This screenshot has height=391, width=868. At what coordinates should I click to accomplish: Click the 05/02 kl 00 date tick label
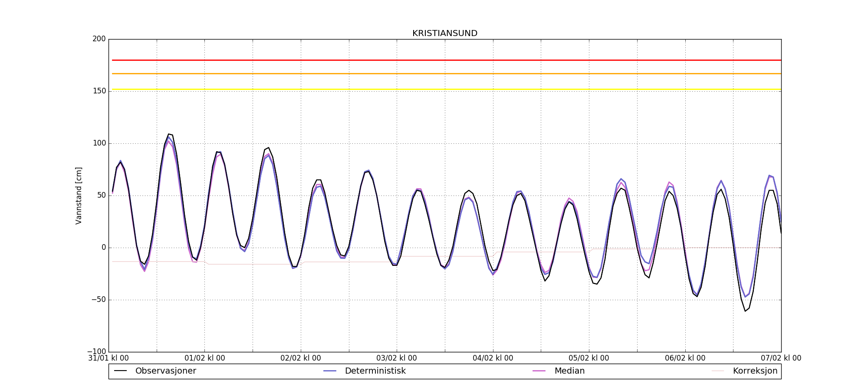[x=589, y=358]
